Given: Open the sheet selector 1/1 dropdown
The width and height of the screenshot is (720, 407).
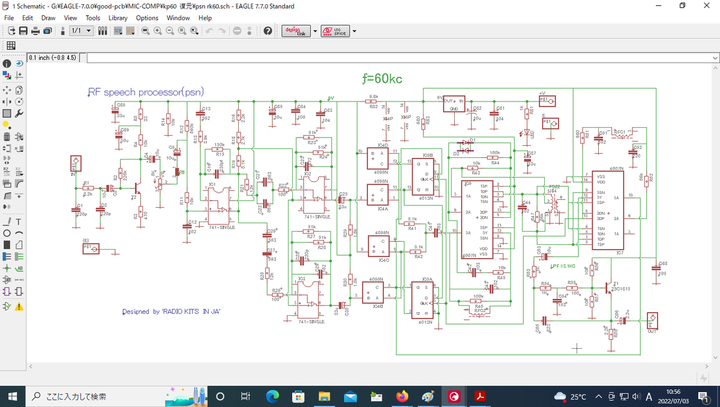Looking at the screenshot, I should (x=82, y=31).
